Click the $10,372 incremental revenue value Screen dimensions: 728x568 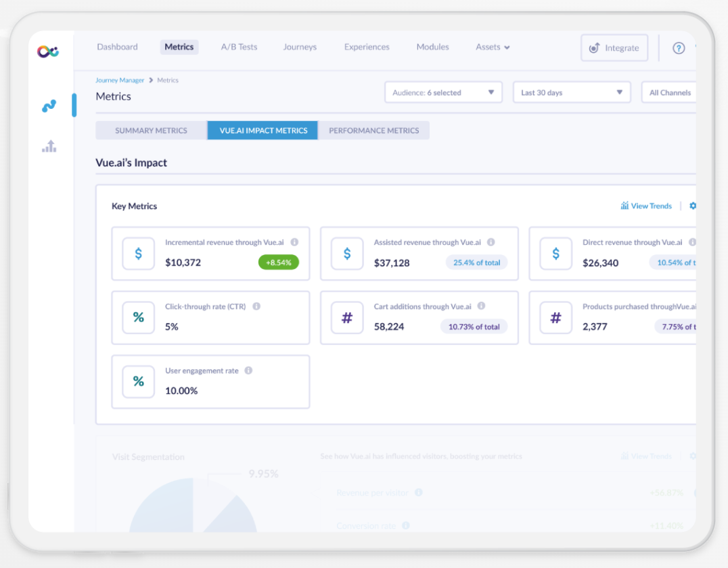pos(183,262)
